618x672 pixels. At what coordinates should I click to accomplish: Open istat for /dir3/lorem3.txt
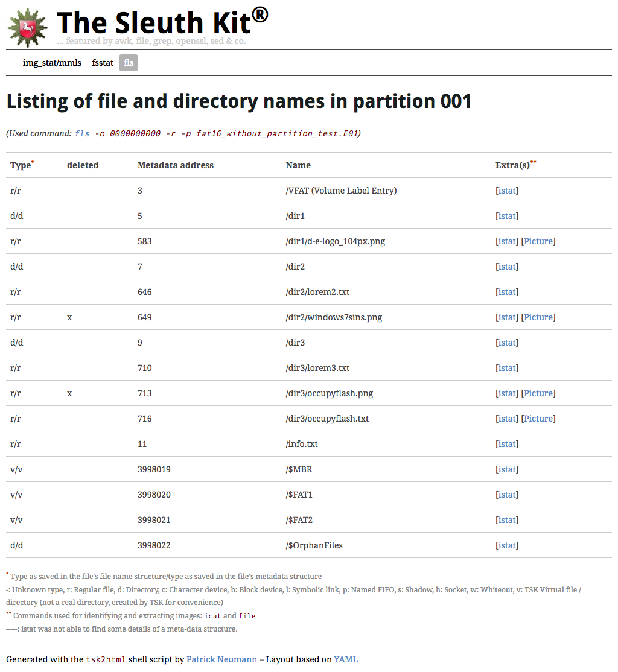[507, 367]
